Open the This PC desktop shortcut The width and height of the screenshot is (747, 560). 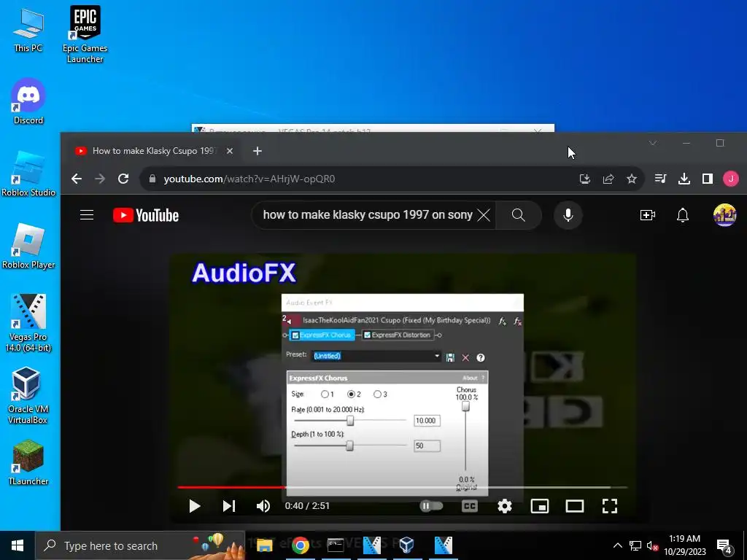pyautogui.click(x=28, y=31)
